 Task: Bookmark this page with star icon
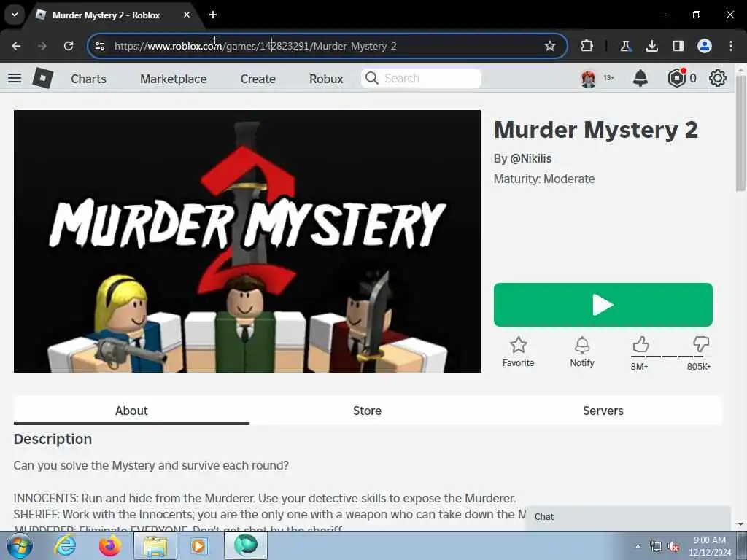550,46
